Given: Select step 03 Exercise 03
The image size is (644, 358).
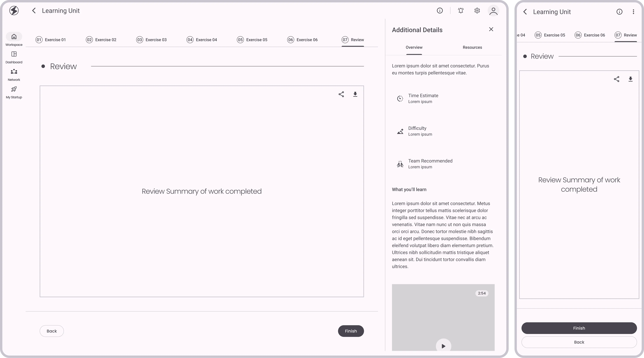Looking at the screenshot, I should pos(151,40).
